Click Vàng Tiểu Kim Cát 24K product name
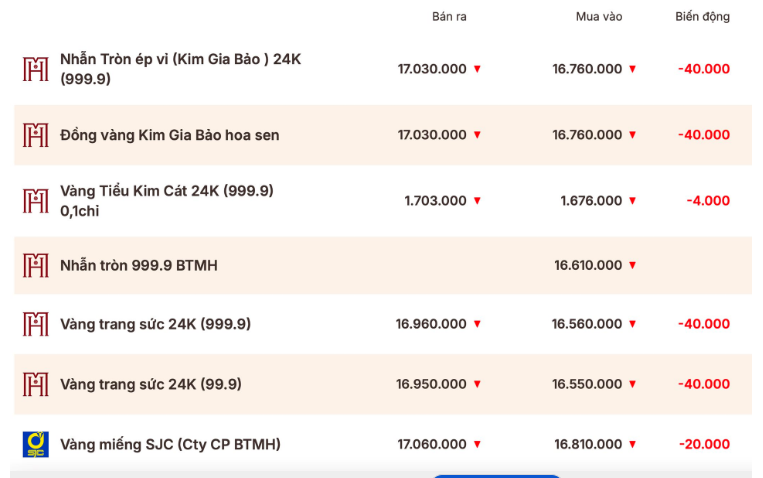 click(167, 190)
